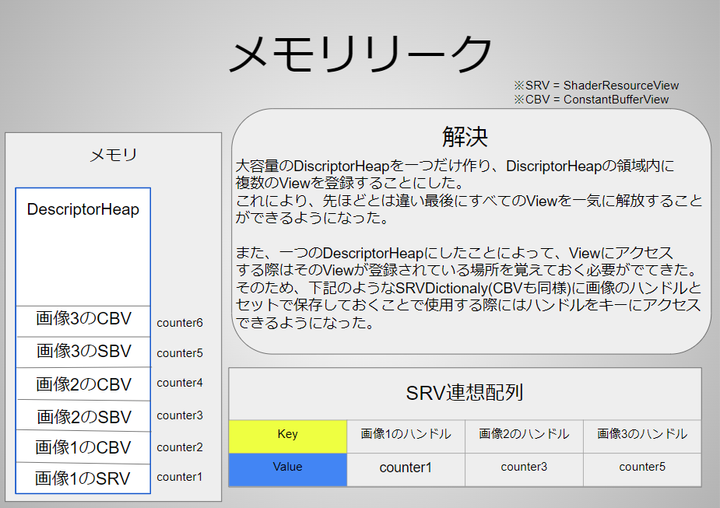Viewport: 720px width, 508px height.
Task: Click the line starting そのため、下記のような
Action: [468, 288]
